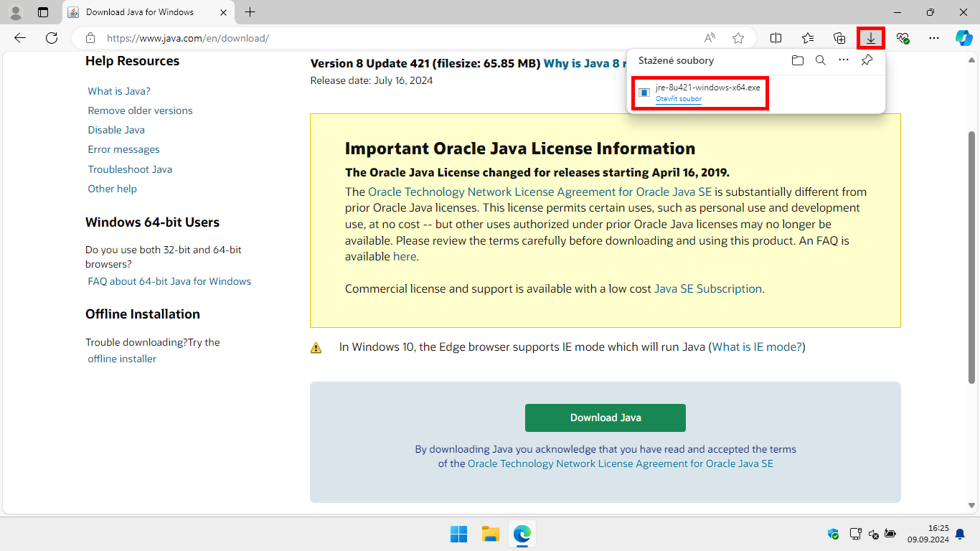Activate the Read aloud icon

[x=710, y=38]
